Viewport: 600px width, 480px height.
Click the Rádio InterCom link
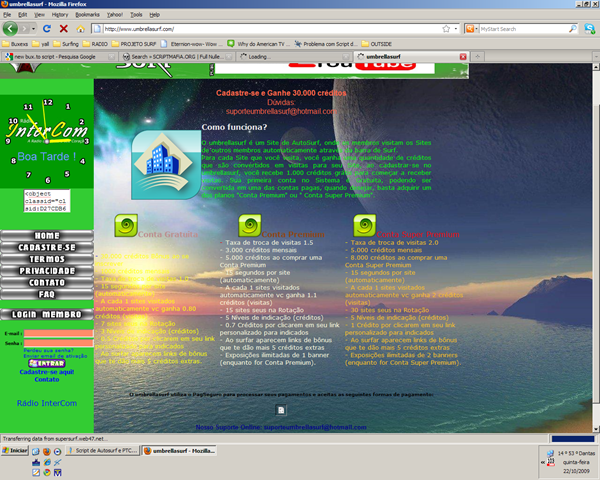[47, 403]
